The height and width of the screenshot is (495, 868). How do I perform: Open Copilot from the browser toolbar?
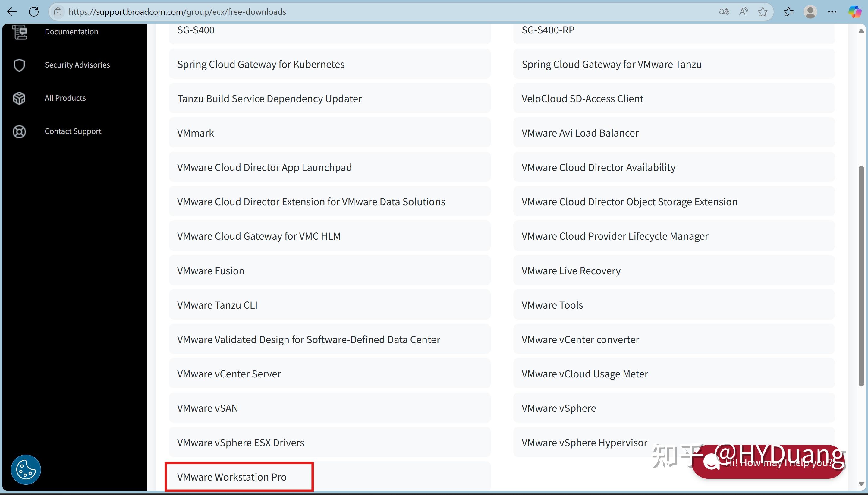(x=854, y=11)
